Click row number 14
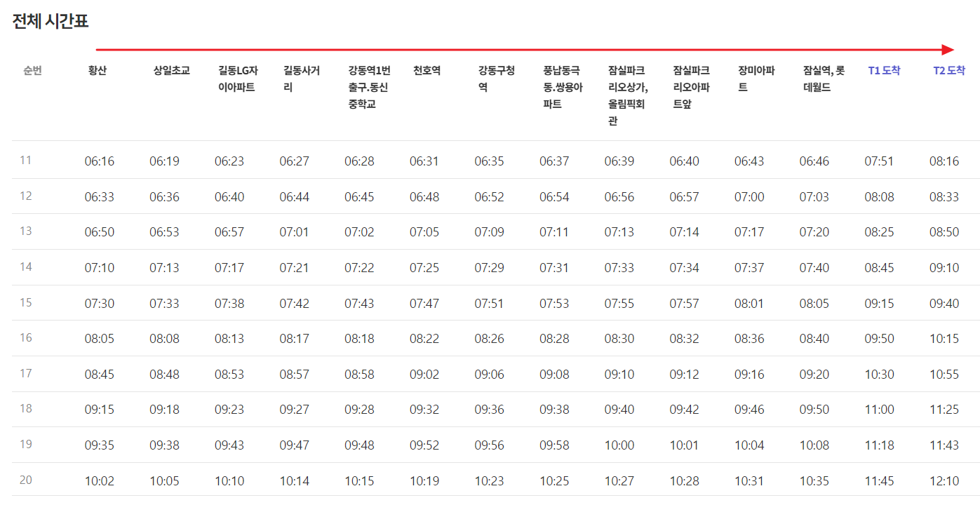980x505 pixels. (x=26, y=267)
